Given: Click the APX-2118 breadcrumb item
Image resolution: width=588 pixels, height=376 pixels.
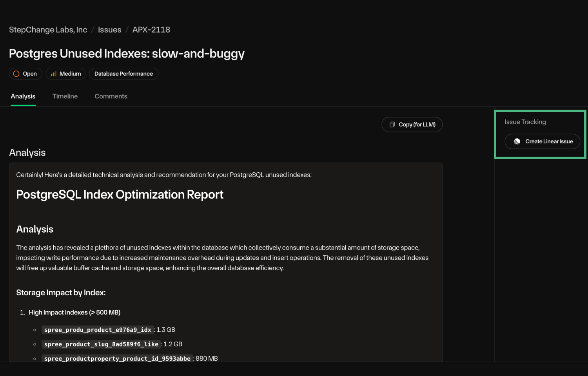Looking at the screenshot, I should click(x=151, y=29).
